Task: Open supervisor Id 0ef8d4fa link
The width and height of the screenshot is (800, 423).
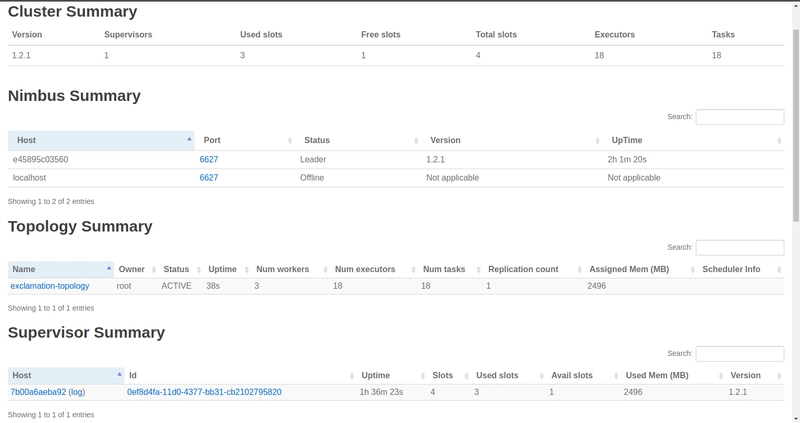Action: click(204, 393)
